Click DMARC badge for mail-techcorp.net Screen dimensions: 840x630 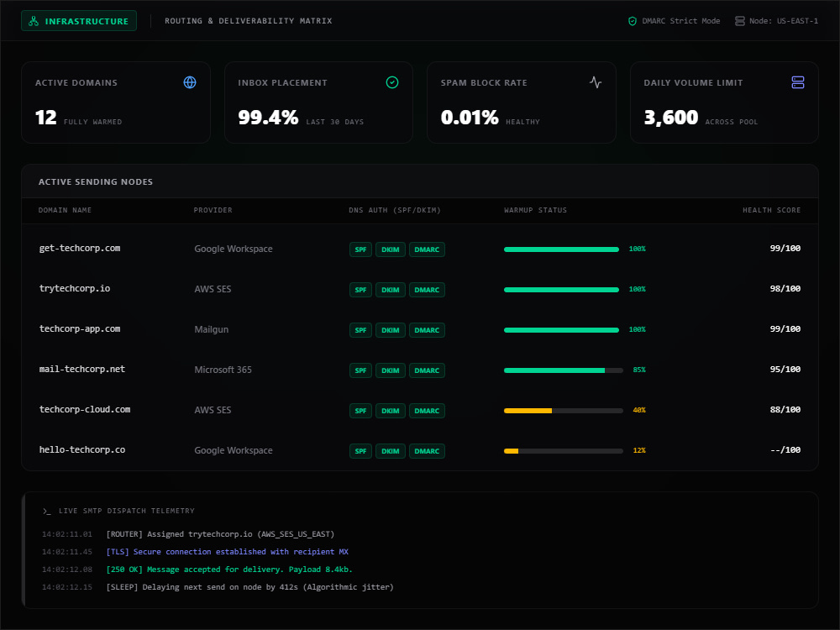[427, 370]
